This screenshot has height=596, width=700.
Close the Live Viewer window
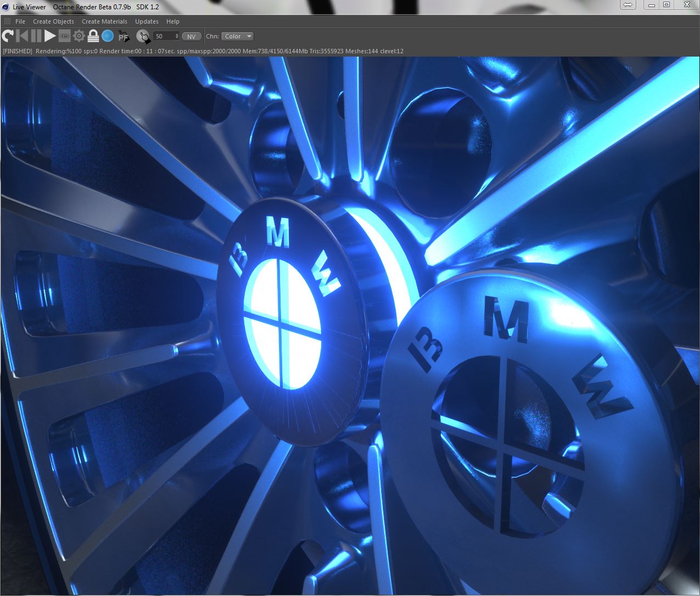tap(686, 5)
